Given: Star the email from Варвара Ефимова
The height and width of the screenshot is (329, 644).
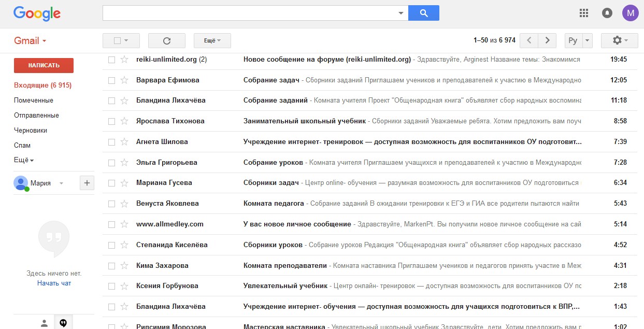Looking at the screenshot, I should [x=124, y=80].
